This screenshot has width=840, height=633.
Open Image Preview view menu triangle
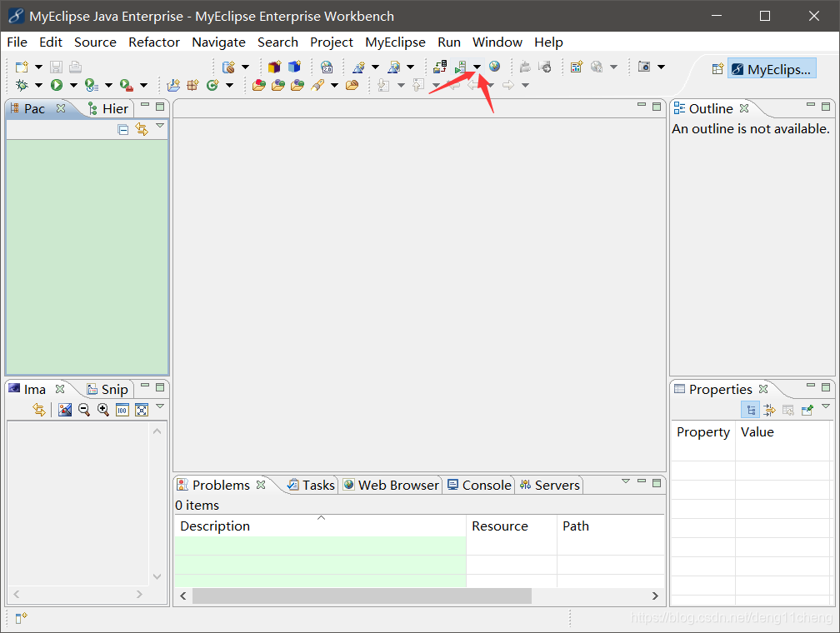160,406
